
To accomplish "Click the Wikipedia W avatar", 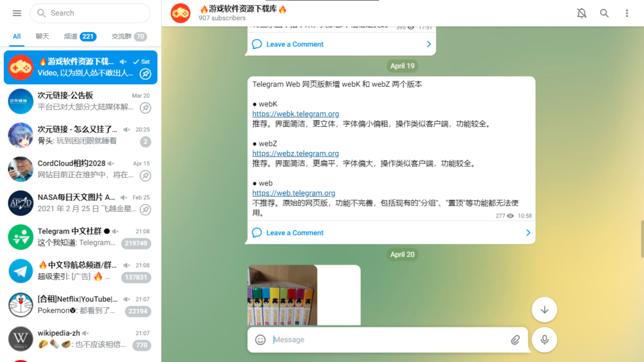I will 21,339.
